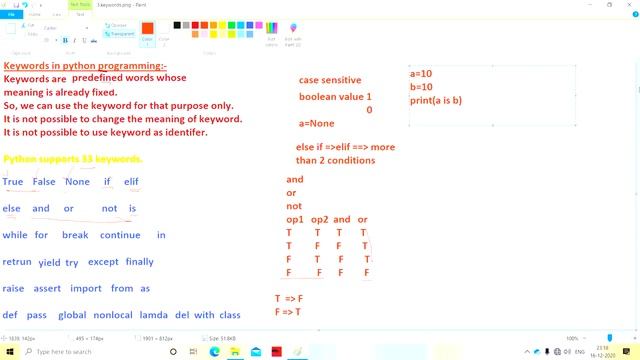This screenshot has height=360, width=640.
Task: Click the Paint icon on taskbar
Action: [x=298, y=351]
